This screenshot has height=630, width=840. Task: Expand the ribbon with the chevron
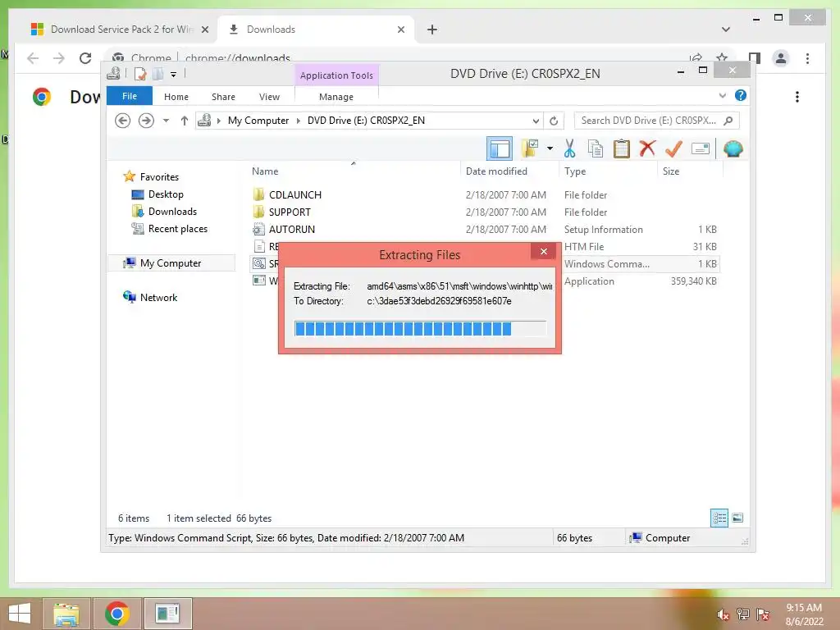pyautogui.click(x=722, y=95)
